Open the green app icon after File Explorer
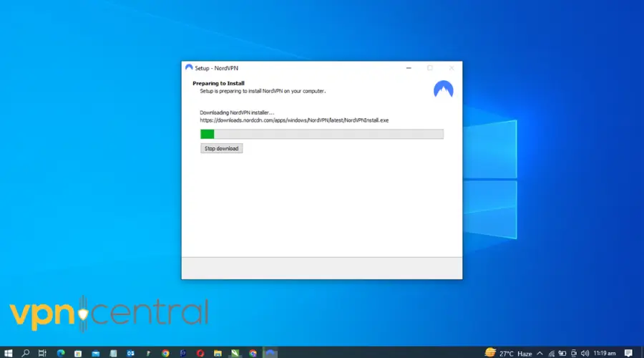The height and width of the screenshot is (358, 644). pos(235,353)
